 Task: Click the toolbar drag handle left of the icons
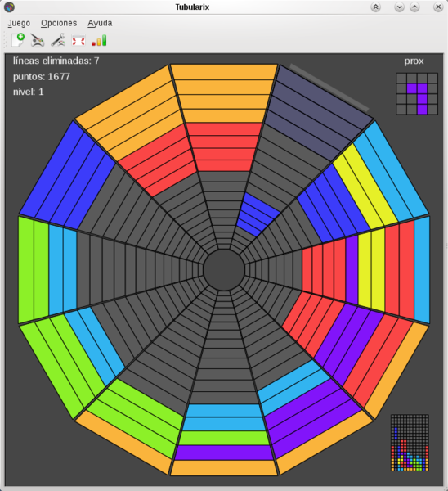6,40
